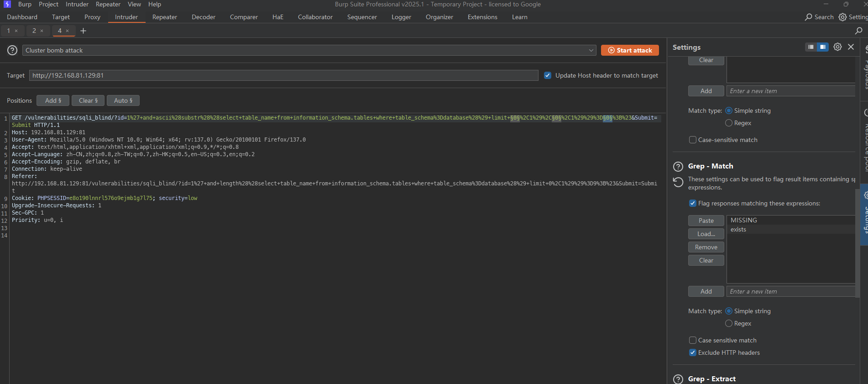
Task: Click Add button under Grep - Match list
Action: pyautogui.click(x=706, y=291)
